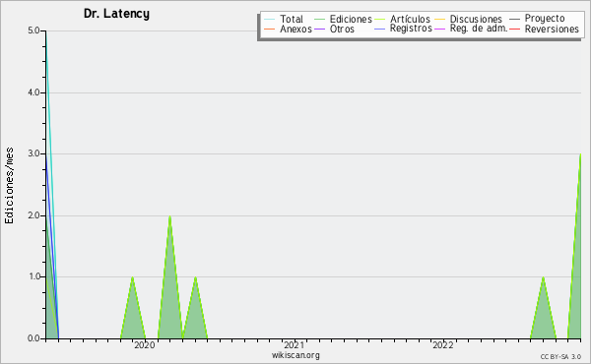The image size is (591, 364).
Task: Select the Registros legend entry
Action: (x=403, y=29)
